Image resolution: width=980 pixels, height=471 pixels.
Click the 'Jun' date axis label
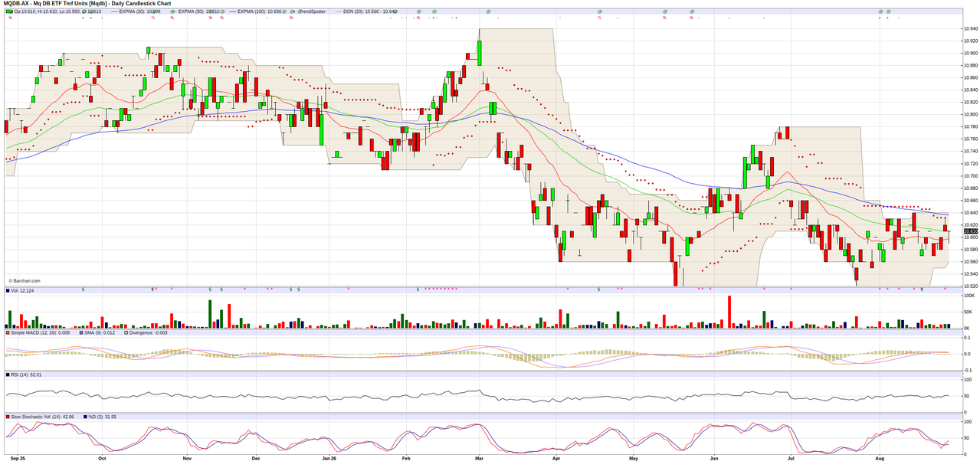pos(714,458)
